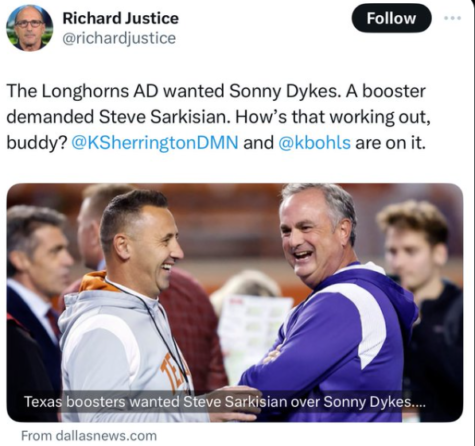Open the three-dot more options menu
Screen dimensions: 475x446
pos(453,18)
